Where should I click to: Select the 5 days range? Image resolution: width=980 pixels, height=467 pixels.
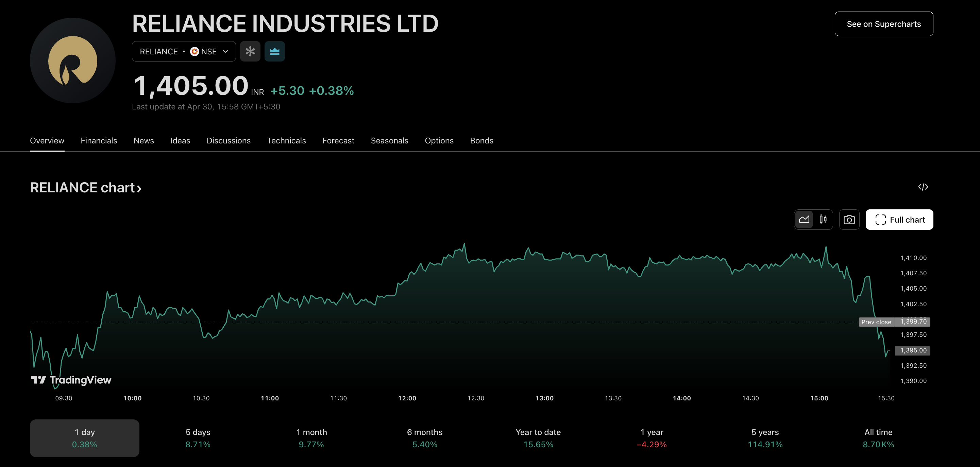tap(198, 438)
